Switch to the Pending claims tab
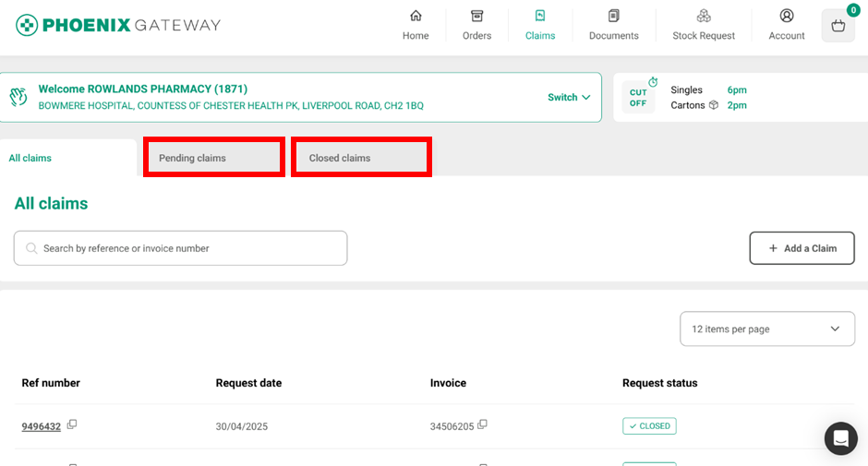 click(x=213, y=158)
